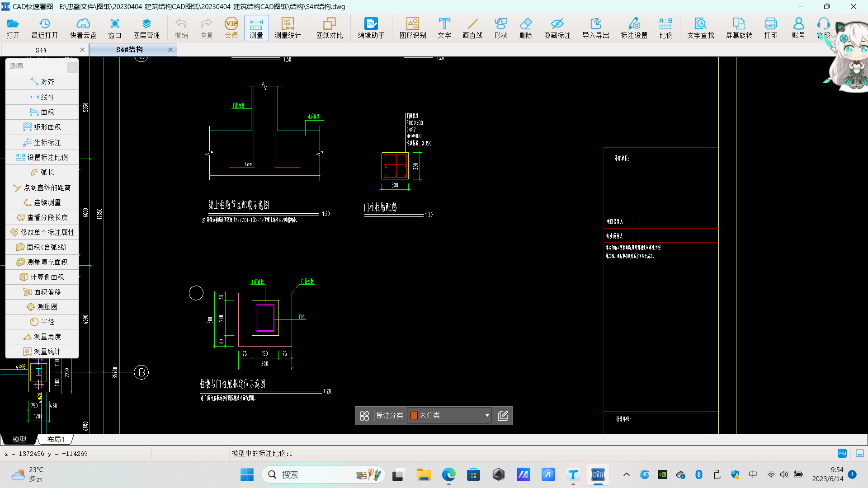Open the 比例 scale tool
This screenshot has height=488, width=868.
tap(666, 28)
